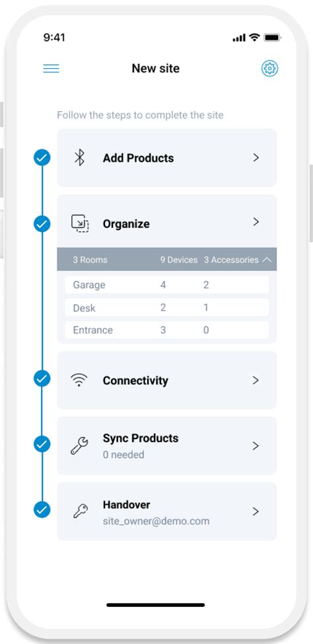Open settings via gear icon
The width and height of the screenshot is (313, 644).
(x=269, y=68)
